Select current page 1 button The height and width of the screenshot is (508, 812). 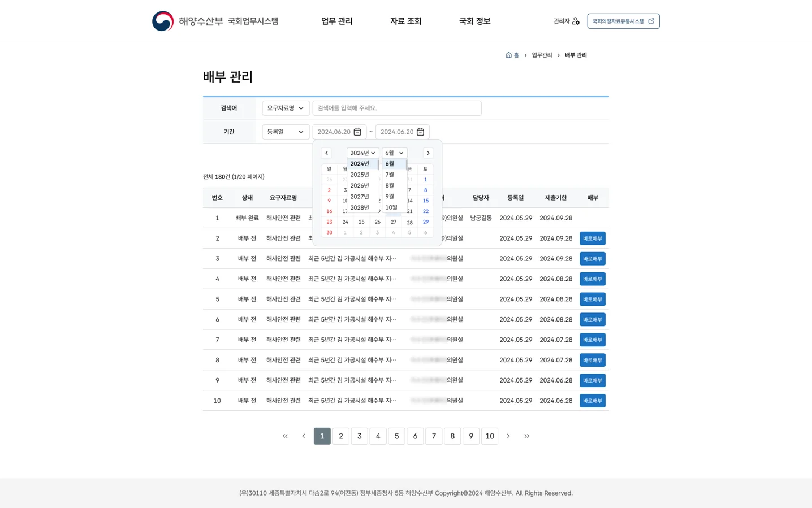pos(322,436)
